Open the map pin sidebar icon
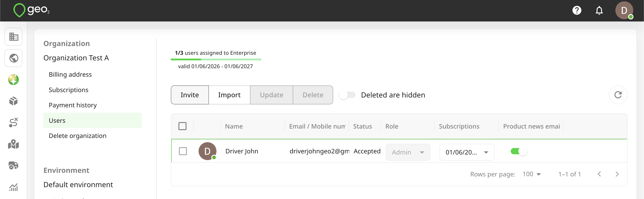This screenshot has height=199, width=644. pyautogui.click(x=13, y=144)
